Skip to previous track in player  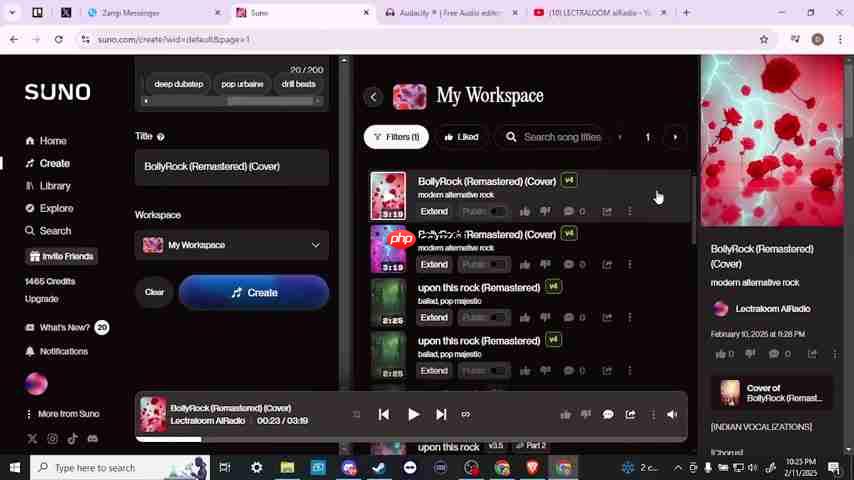coord(383,415)
